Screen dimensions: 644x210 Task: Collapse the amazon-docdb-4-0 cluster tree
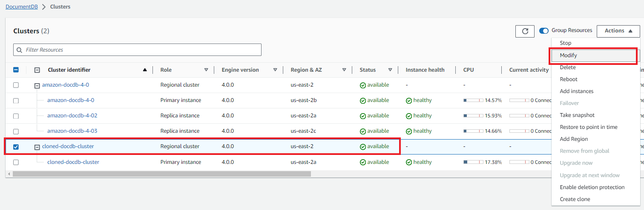(x=37, y=85)
